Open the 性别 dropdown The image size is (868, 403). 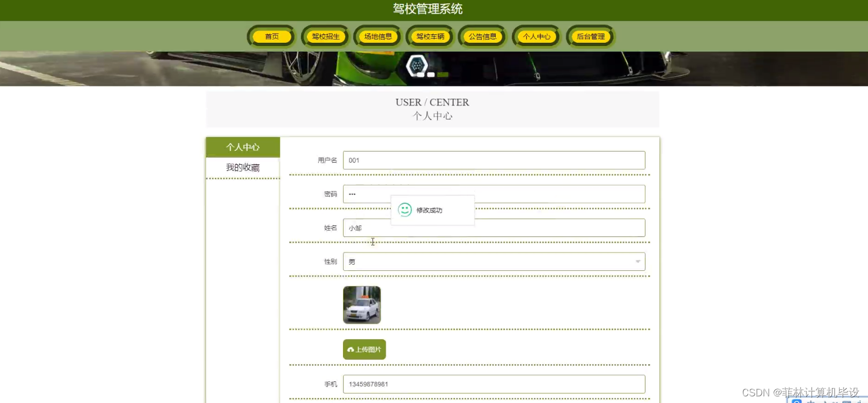494,261
